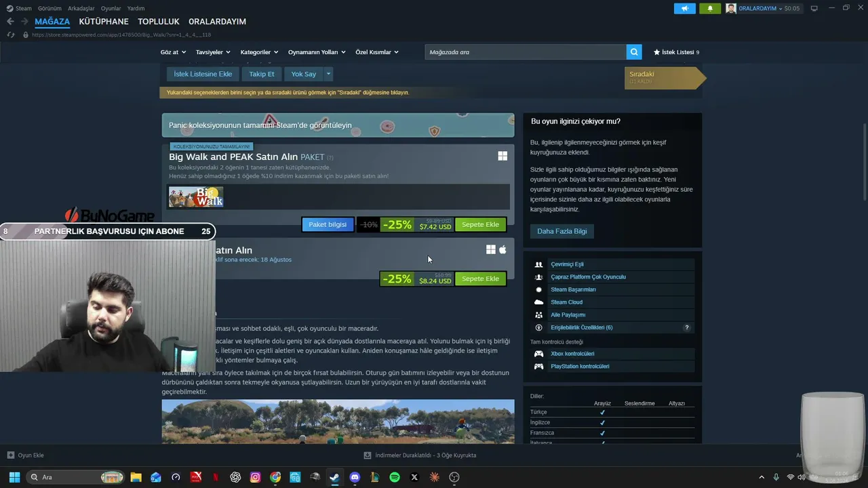Image resolution: width=868 pixels, height=488 pixels.
Task: Open the green notifications bell
Action: pos(710,8)
